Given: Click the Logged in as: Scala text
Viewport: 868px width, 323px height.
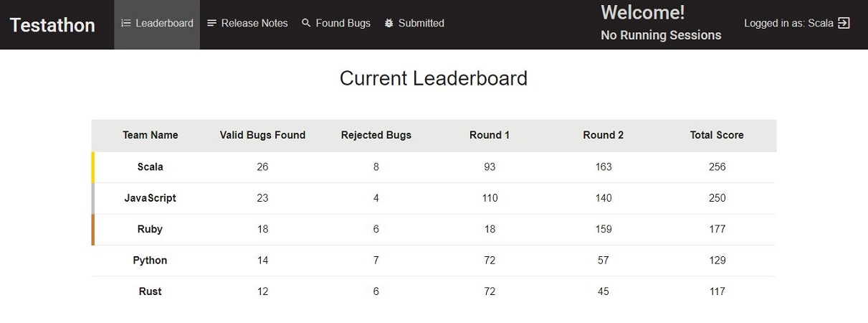Looking at the screenshot, I should coord(788,23).
